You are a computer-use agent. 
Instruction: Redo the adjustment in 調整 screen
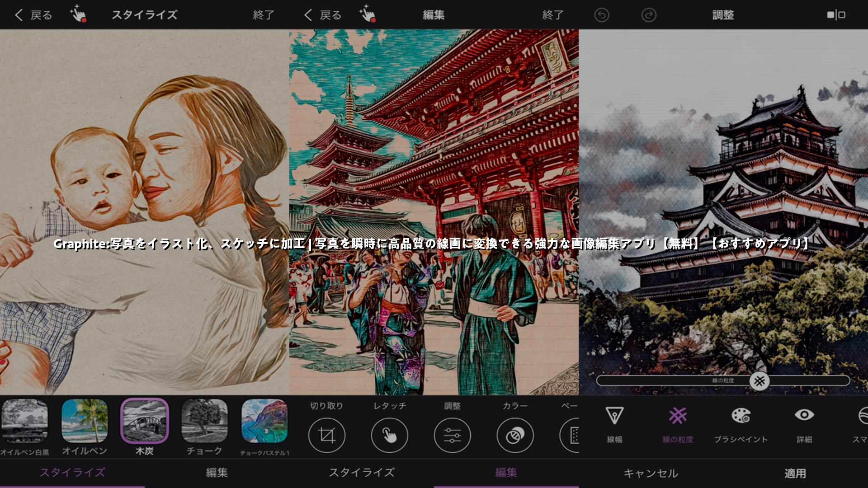pyautogui.click(x=649, y=15)
